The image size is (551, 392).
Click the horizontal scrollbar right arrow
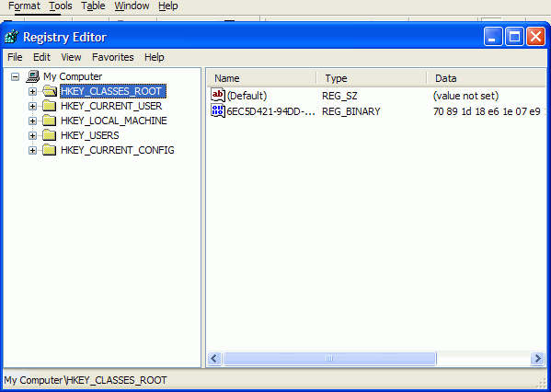click(537, 358)
